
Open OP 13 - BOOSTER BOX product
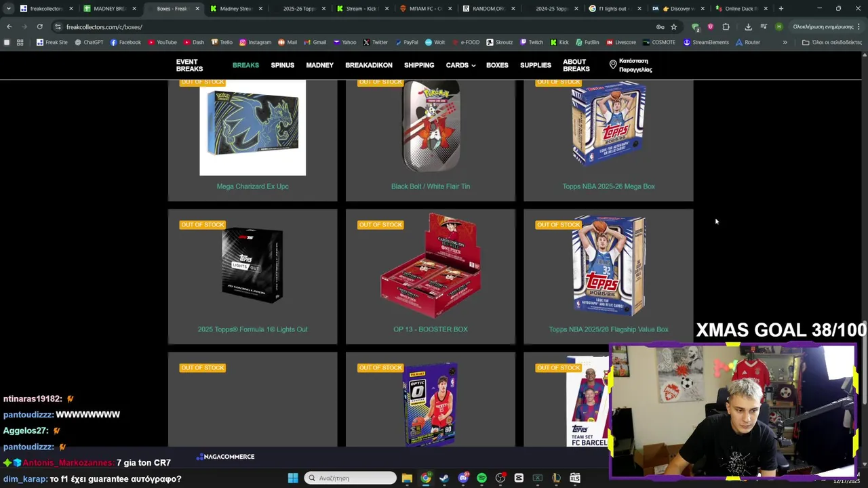[x=431, y=329]
